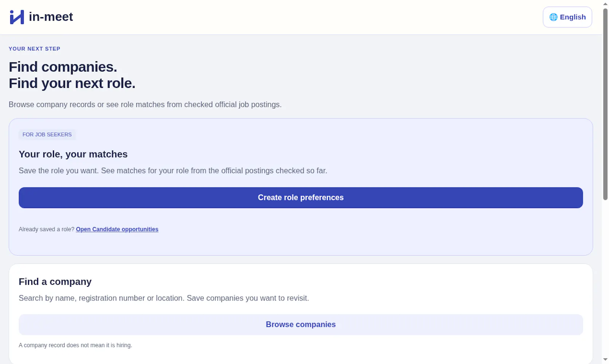Click the scrollbar down arrow
Viewport: 609px width, 364px height.
click(x=605, y=359)
